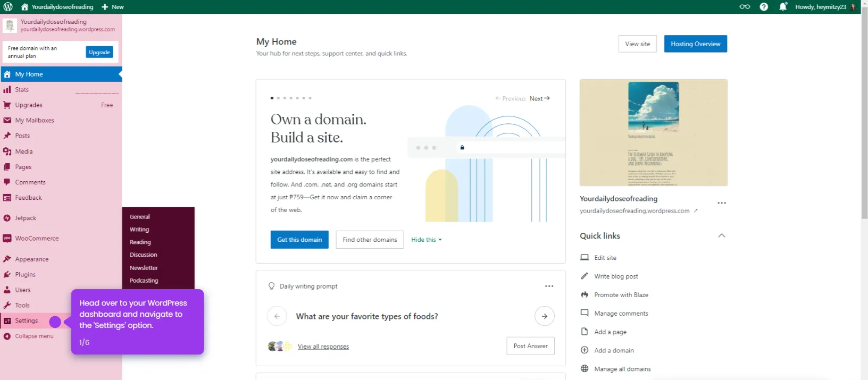Image resolution: width=868 pixels, height=380 pixels.
Task: Click the Post Answer button
Action: coord(531,346)
